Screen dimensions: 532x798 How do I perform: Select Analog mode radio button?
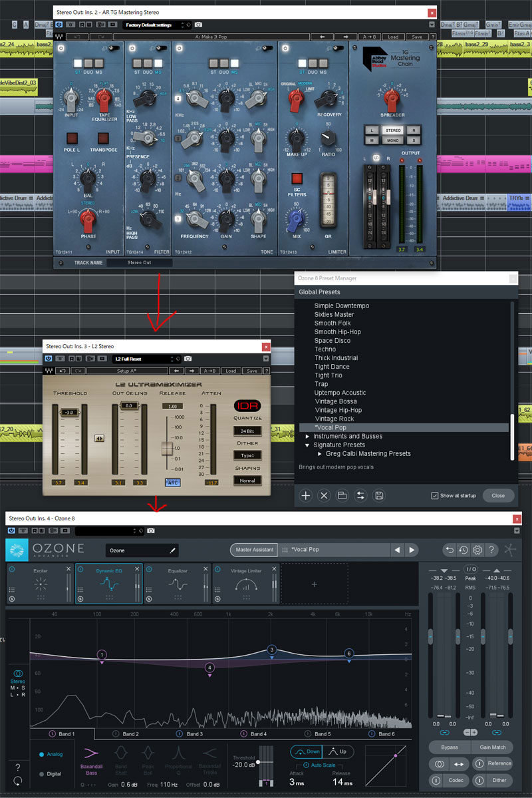[42, 754]
